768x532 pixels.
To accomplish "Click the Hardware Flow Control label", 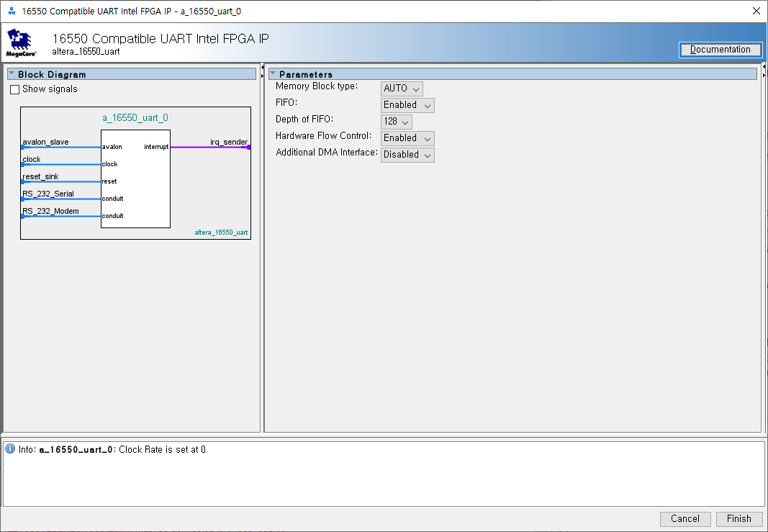I will (x=323, y=135).
